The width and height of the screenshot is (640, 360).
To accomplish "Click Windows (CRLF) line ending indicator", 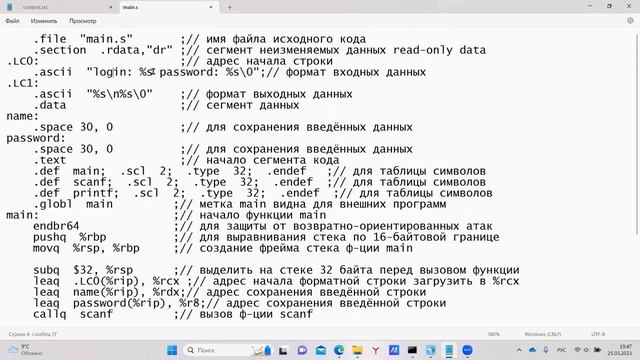I will (542, 334).
